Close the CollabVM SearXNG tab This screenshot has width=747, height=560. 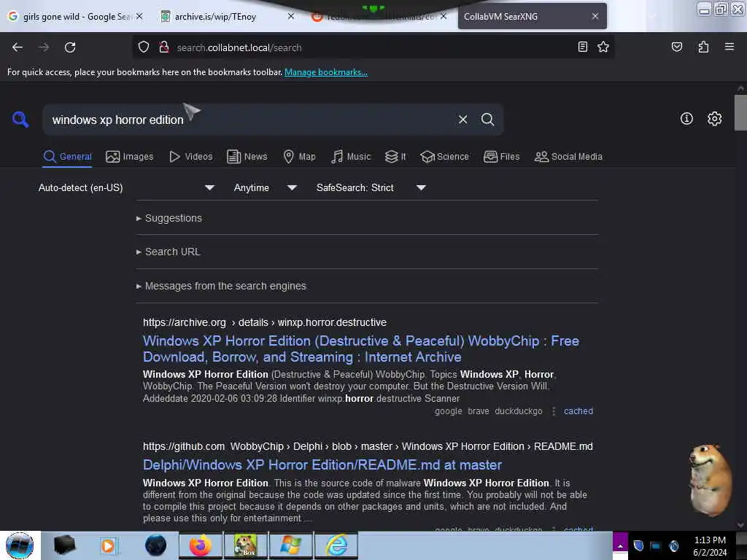click(x=595, y=16)
